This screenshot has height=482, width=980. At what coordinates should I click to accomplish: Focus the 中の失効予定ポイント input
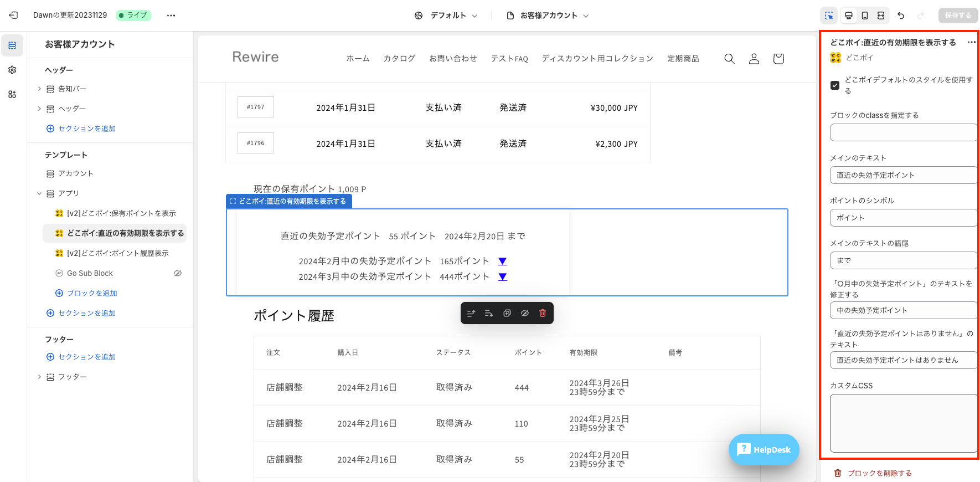(904, 310)
